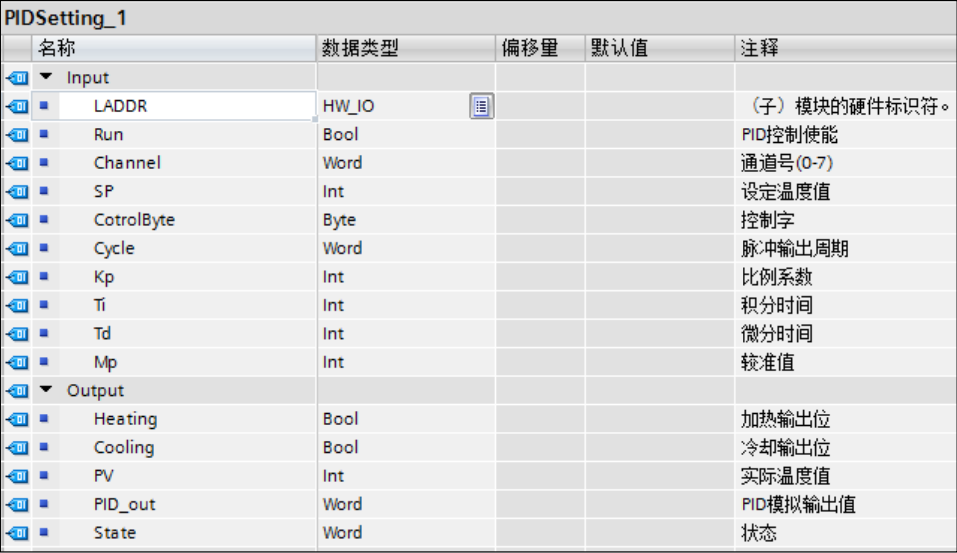
Task: Click the interface icon in Heating row
Action: coord(17,419)
